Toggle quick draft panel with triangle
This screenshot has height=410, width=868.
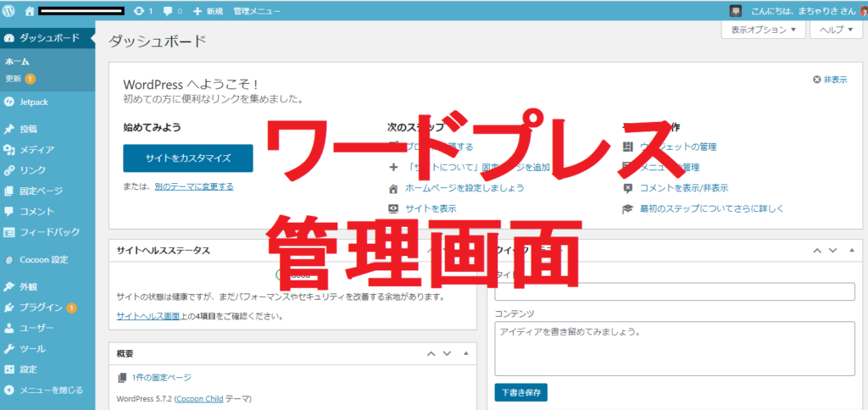[x=852, y=250]
